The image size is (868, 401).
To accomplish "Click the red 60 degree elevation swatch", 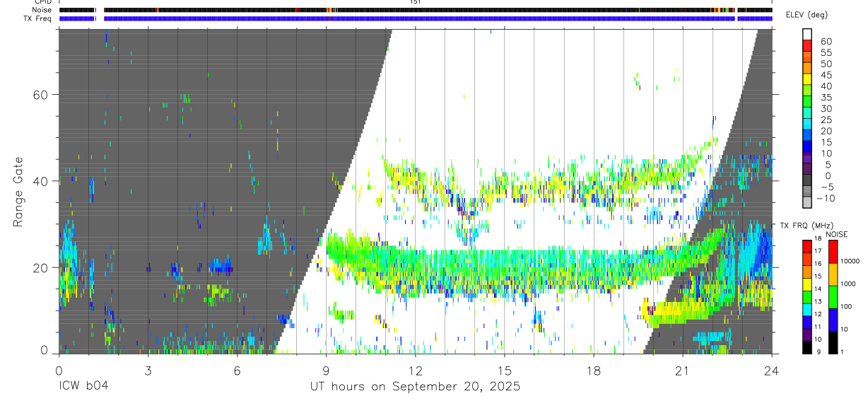I will (807, 46).
